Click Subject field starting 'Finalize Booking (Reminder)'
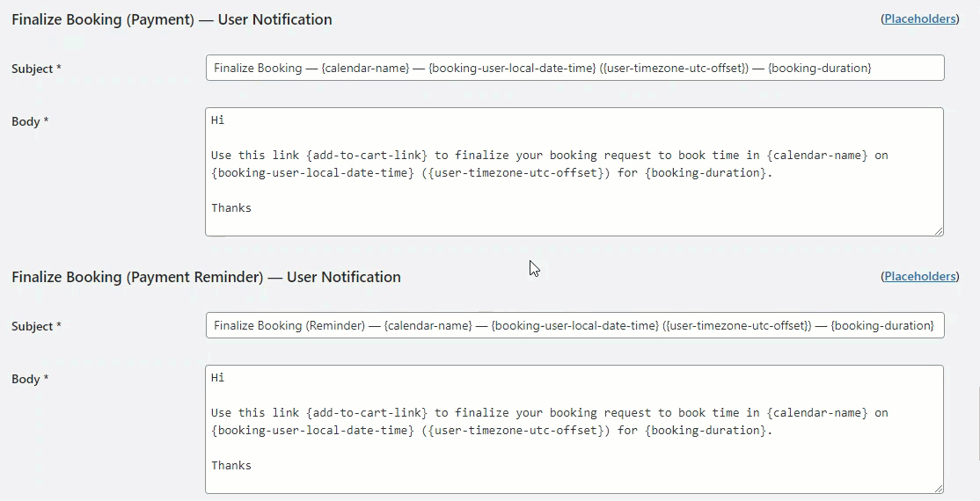Screen dimensions: 980x501 point(575,325)
